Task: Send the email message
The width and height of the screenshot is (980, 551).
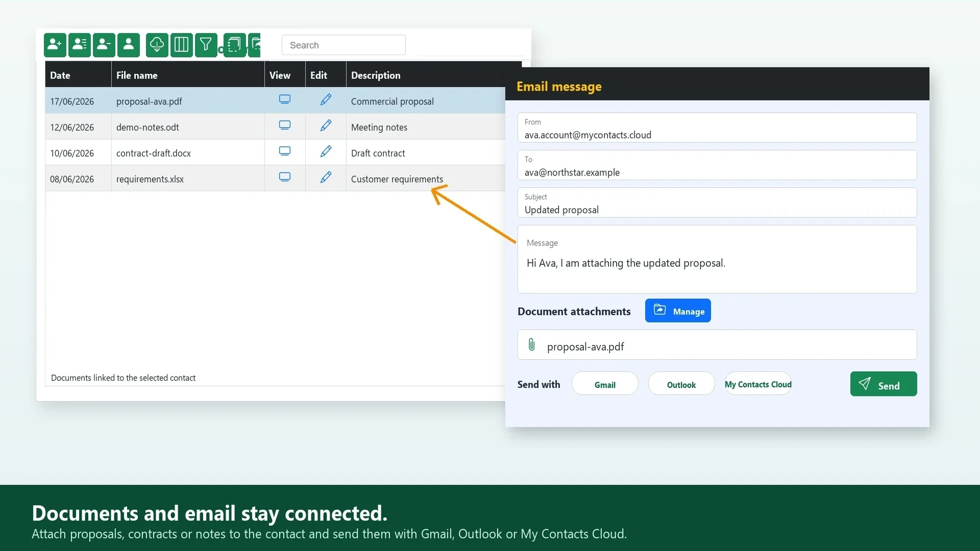Action: point(884,384)
